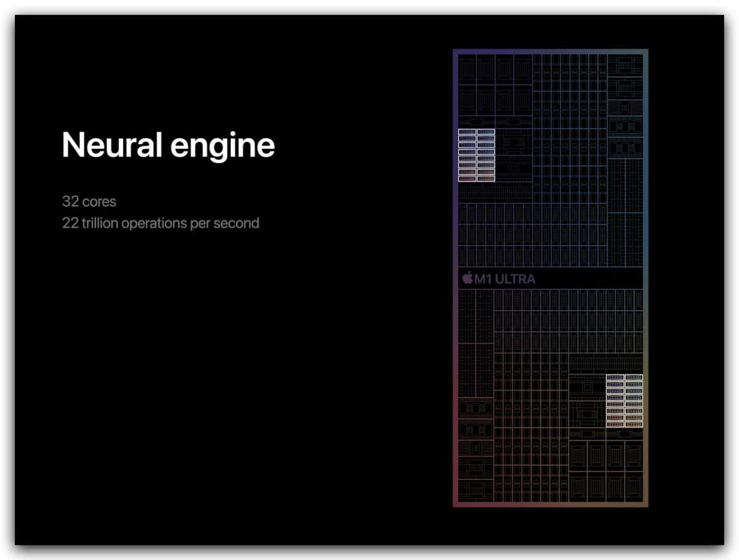739x560 pixels.
Task: Click the word "engine" in heading
Action: pos(222,148)
